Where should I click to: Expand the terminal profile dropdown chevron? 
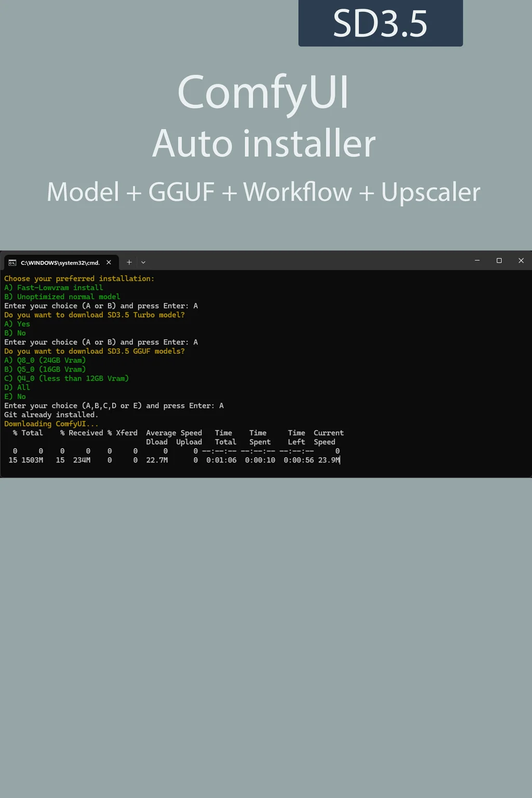click(143, 262)
